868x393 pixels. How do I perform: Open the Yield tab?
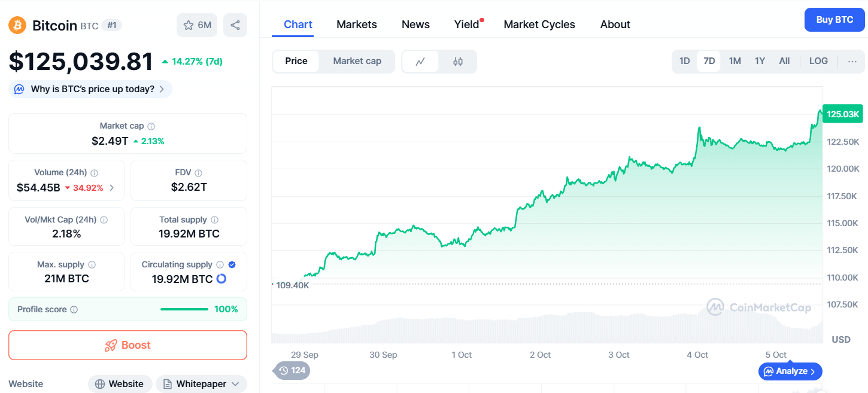(x=467, y=25)
